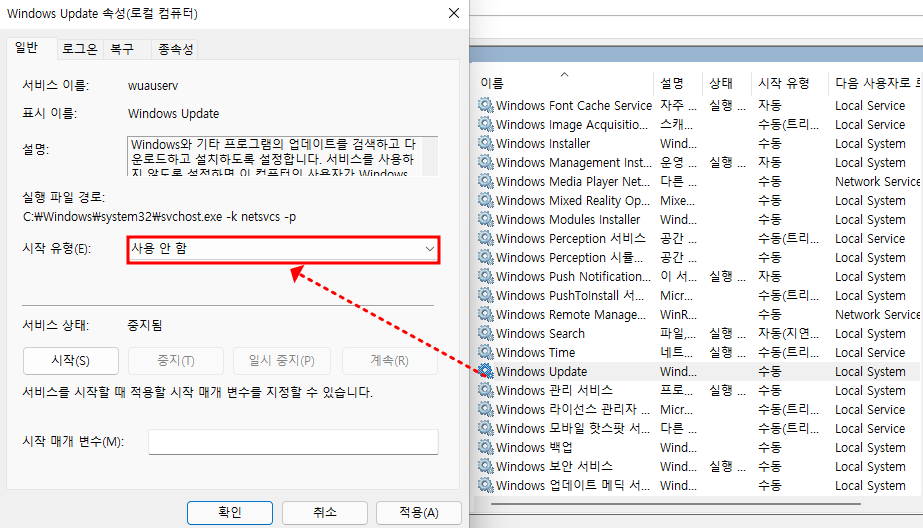
Task: Click gear icon of Windows Perception 서비스
Action: [x=486, y=238]
